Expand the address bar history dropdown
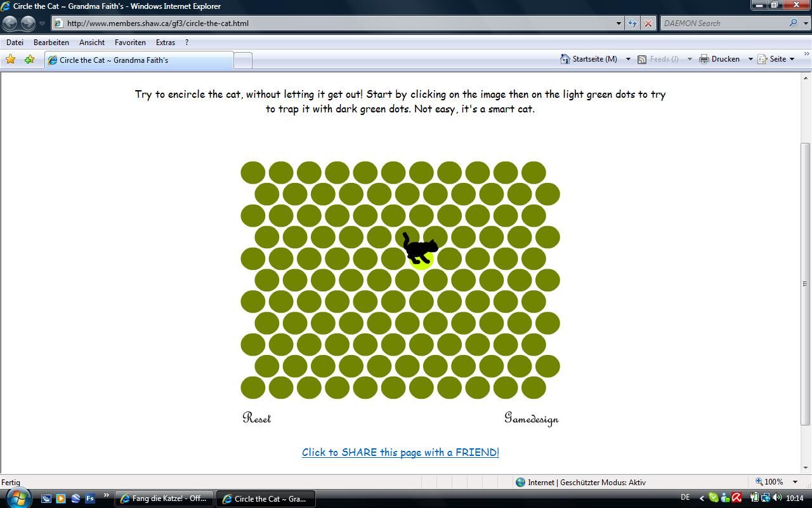 [619, 23]
